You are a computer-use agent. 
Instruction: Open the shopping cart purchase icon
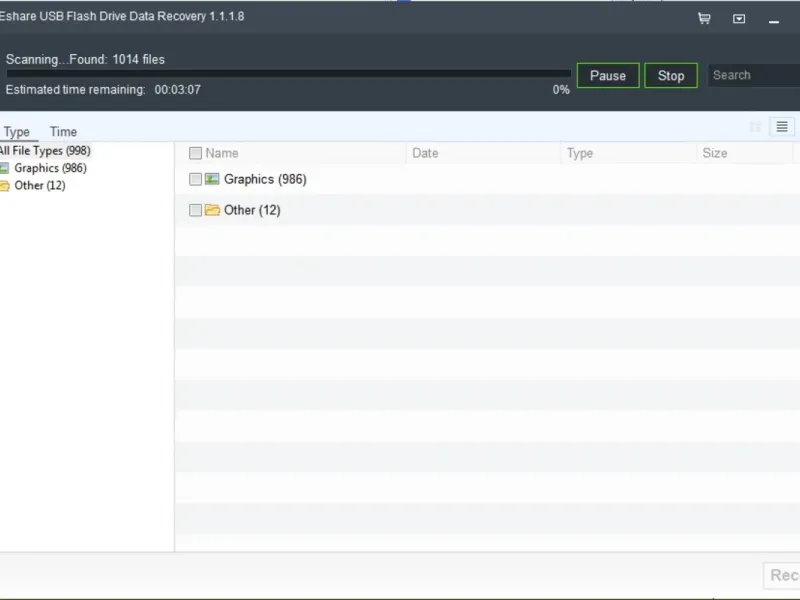(704, 19)
